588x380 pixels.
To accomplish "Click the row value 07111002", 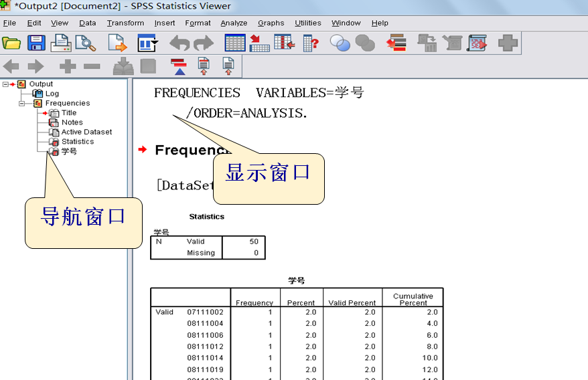I will tap(205, 312).
